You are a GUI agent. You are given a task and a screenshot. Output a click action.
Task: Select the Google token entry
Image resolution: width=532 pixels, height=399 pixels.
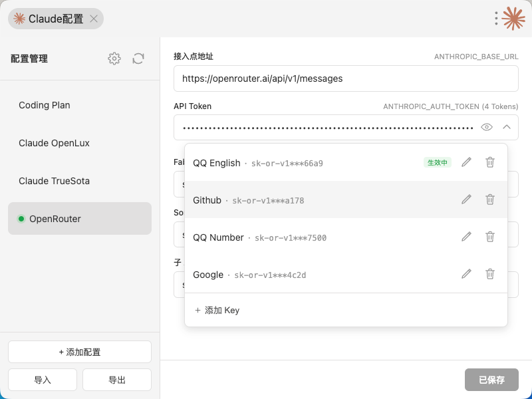346,274
